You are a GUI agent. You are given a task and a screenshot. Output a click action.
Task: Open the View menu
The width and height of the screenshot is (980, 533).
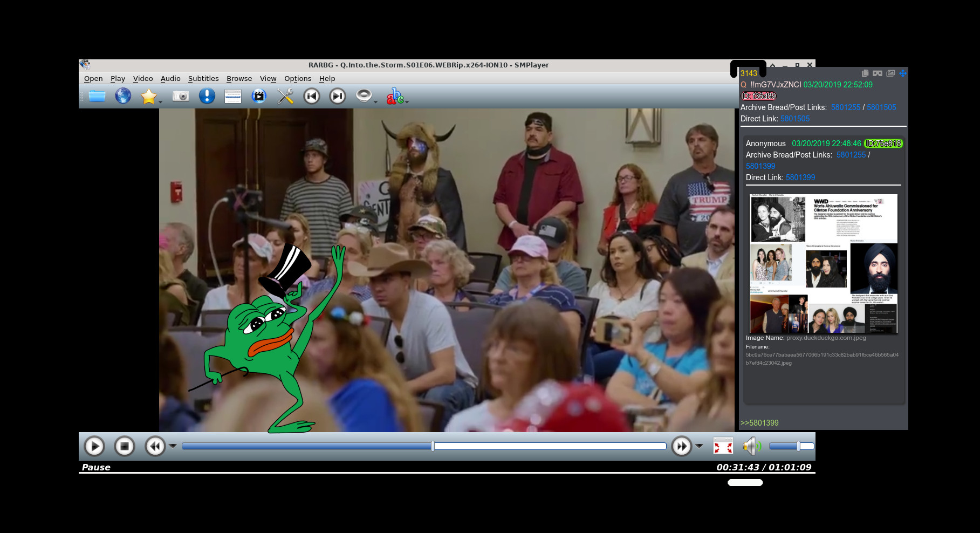click(268, 79)
